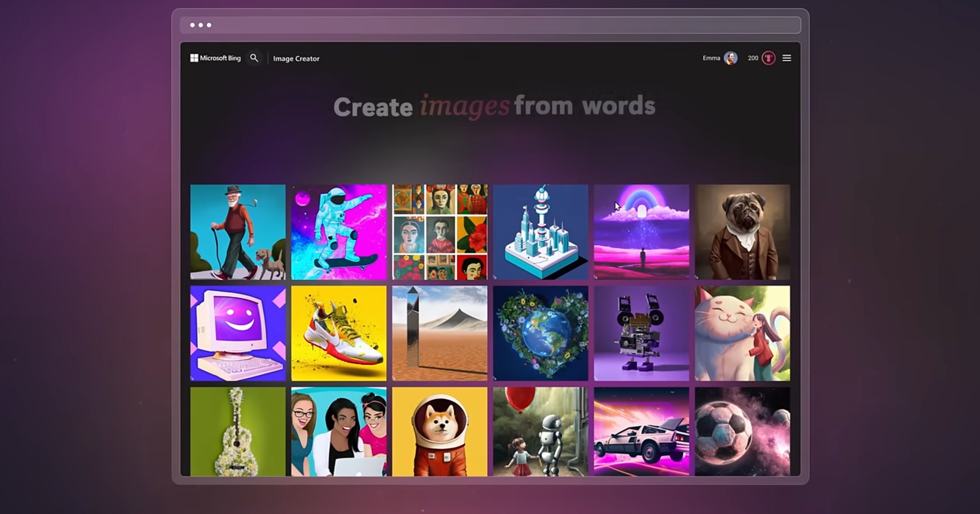
Task: Click the Microsoft Bing logo
Action: point(215,58)
